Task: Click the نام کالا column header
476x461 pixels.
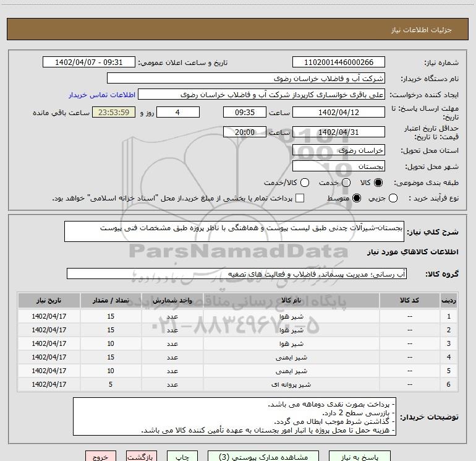Action: pyautogui.click(x=291, y=301)
